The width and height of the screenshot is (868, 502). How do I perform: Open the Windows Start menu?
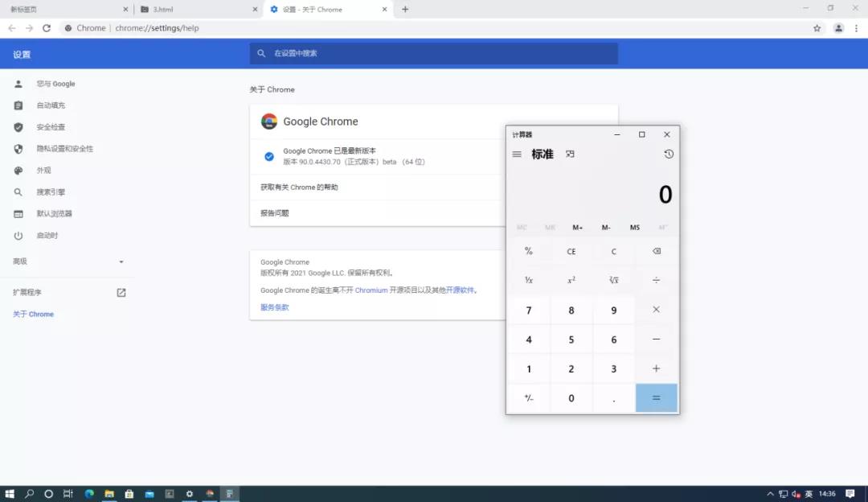coord(10,494)
